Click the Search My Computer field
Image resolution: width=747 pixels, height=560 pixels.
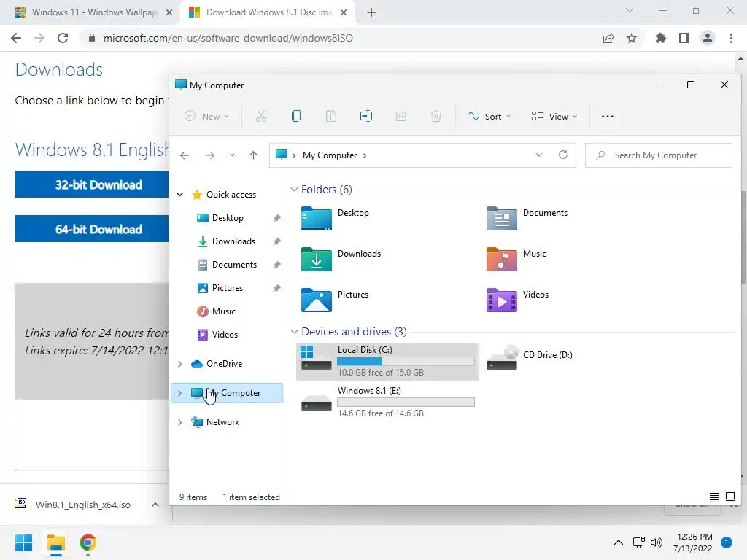[x=659, y=155]
